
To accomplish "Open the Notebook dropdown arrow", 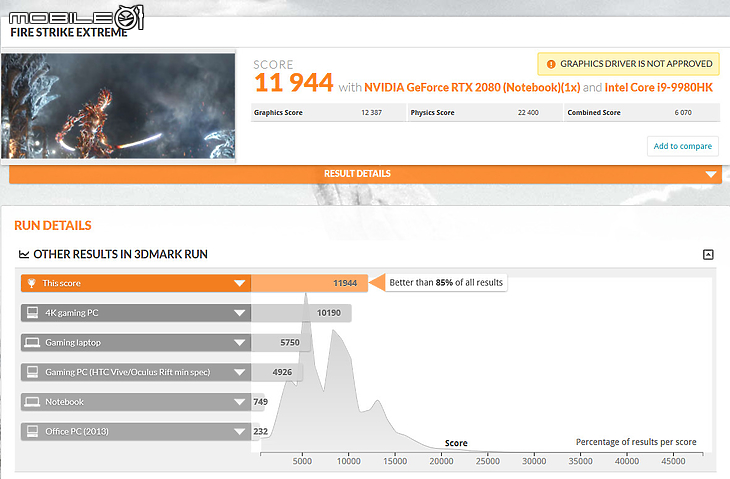I will pos(239,402).
